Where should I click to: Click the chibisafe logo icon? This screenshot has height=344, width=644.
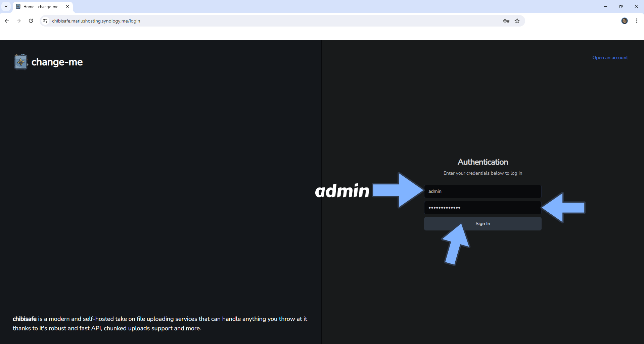pyautogui.click(x=21, y=62)
